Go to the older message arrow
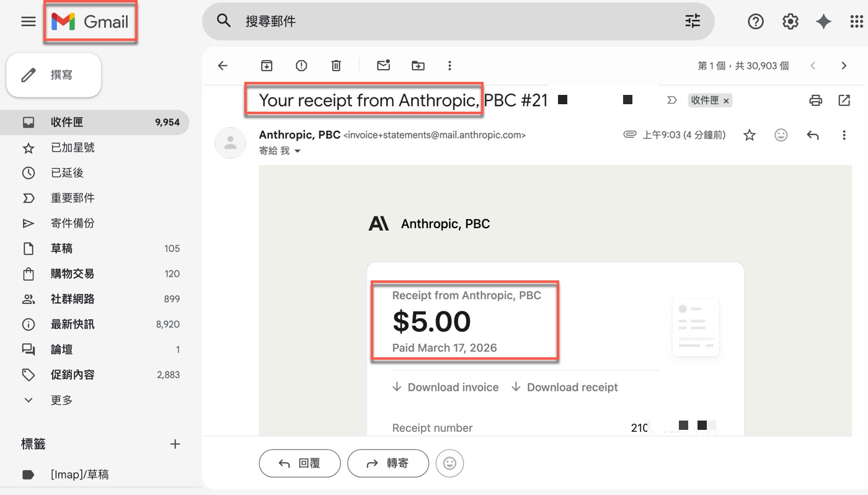 pos(844,66)
